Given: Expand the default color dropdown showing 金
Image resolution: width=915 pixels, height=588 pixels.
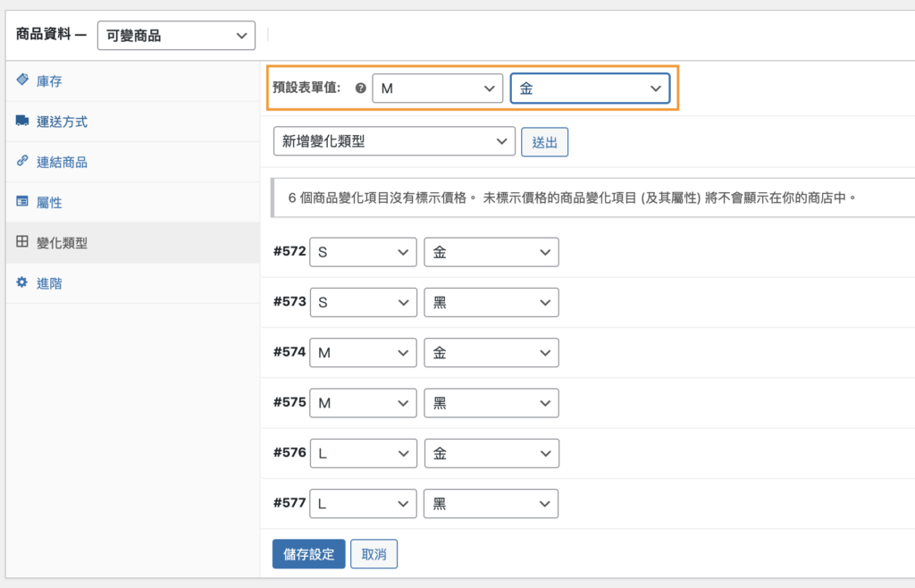Looking at the screenshot, I should 590,88.
